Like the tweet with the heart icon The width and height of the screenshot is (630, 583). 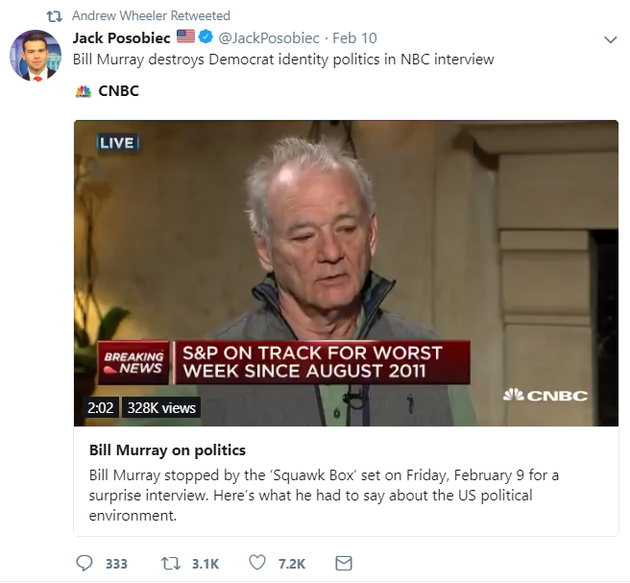(x=258, y=563)
